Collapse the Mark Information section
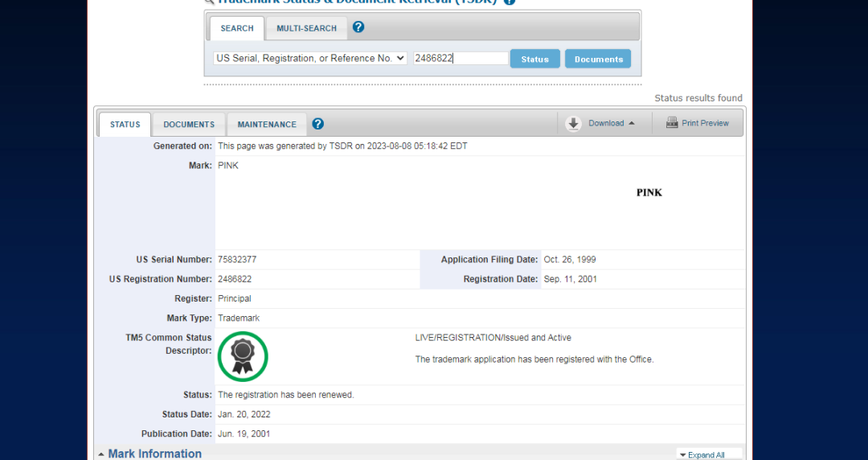 tap(100, 454)
